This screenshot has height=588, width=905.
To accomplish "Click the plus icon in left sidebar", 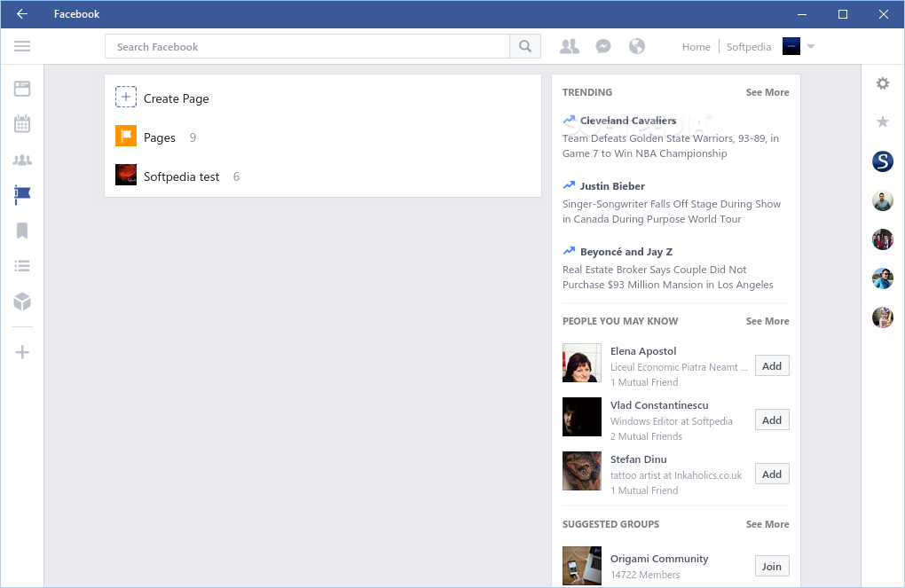I will [22, 352].
